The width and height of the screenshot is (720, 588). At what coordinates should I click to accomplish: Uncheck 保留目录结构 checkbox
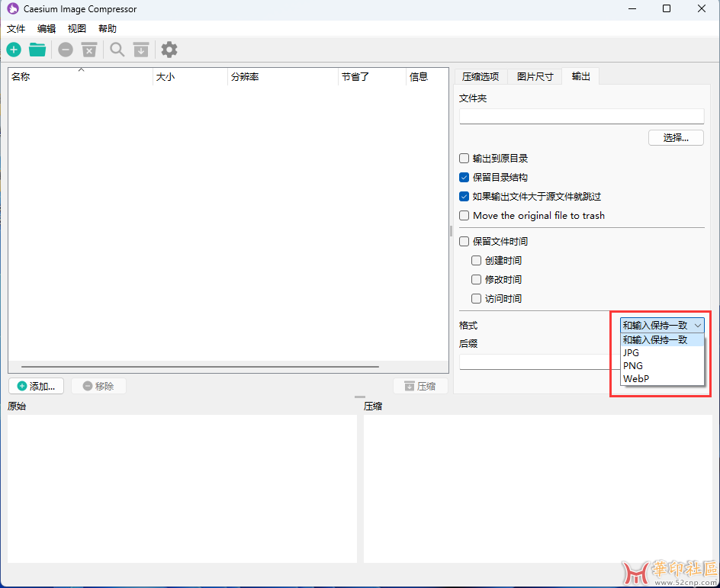click(464, 178)
